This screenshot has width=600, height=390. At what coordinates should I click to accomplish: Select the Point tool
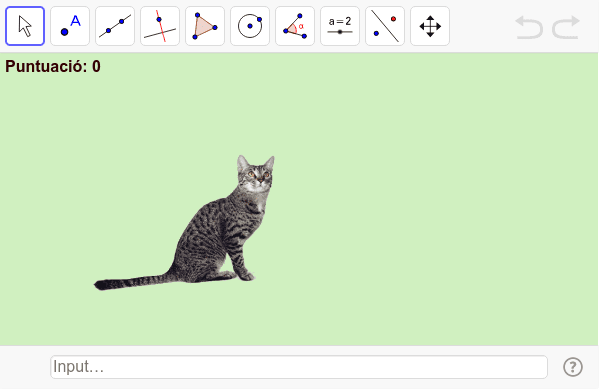click(70, 26)
